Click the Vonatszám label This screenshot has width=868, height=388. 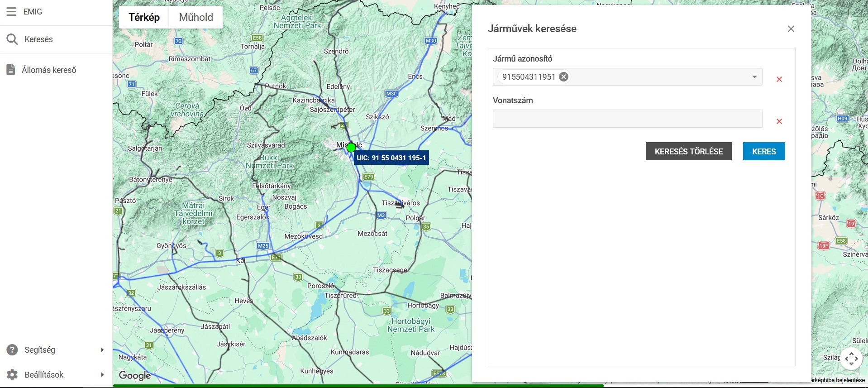click(513, 101)
